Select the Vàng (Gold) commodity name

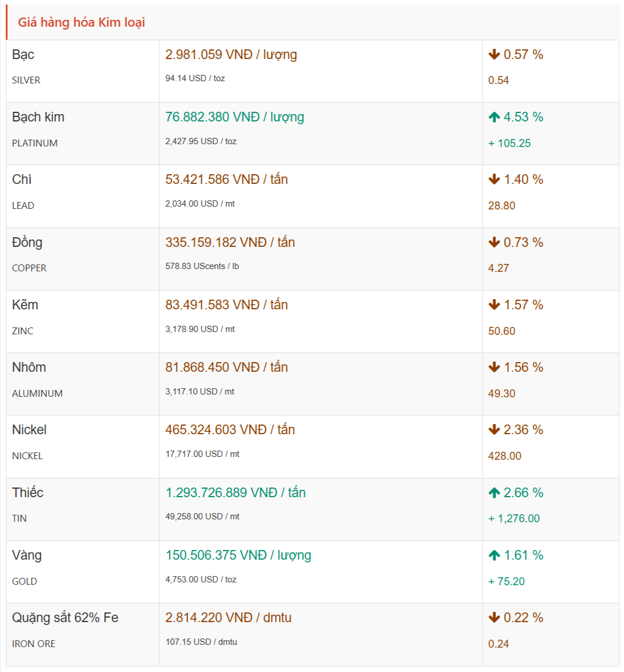(x=27, y=555)
